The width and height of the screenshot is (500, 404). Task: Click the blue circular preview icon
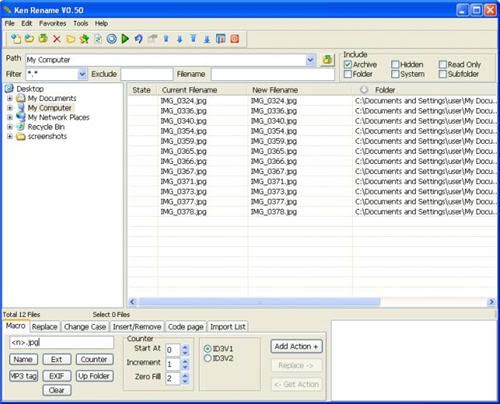[x=112, y=39]
